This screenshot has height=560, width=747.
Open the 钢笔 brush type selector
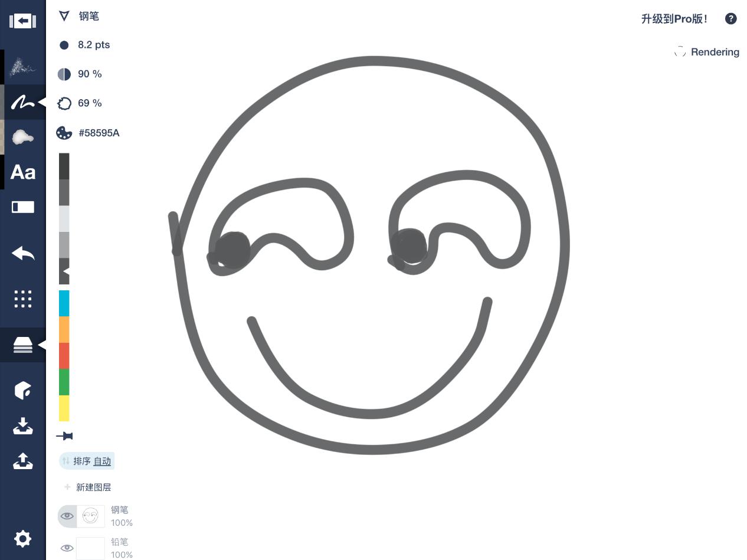click(x=89, y=17)
